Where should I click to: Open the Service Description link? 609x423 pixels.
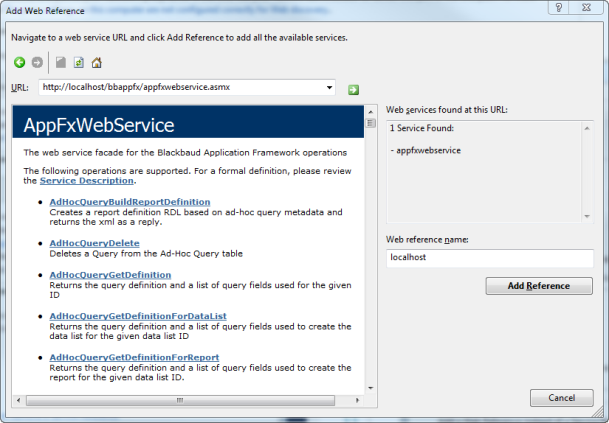point(86,181)
